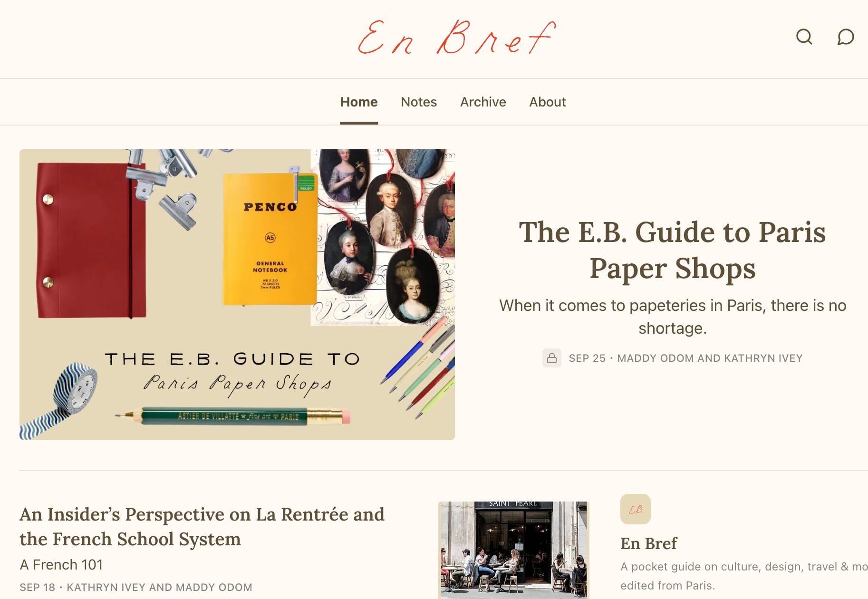Click the papeteries in Paris subtitle text
The width and height of the screenshot is (868, 599).
672,317
